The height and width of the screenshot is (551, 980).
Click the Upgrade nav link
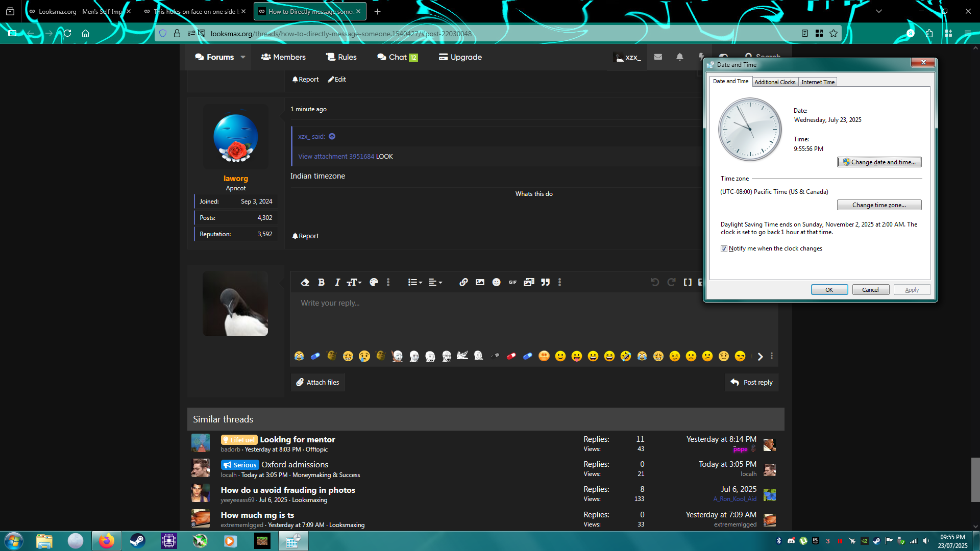click(x=460, y=57)
